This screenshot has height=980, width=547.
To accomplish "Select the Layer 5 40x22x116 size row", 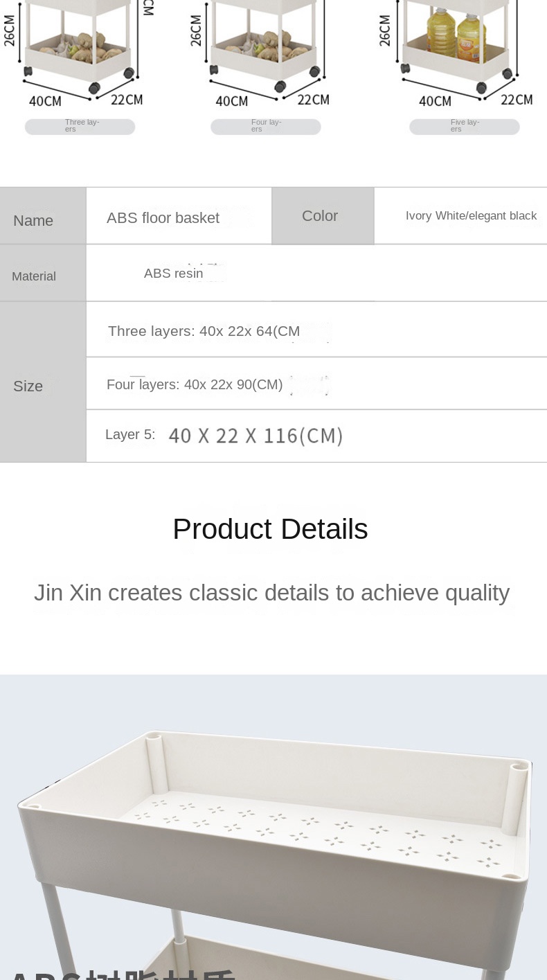I will 224,436.
